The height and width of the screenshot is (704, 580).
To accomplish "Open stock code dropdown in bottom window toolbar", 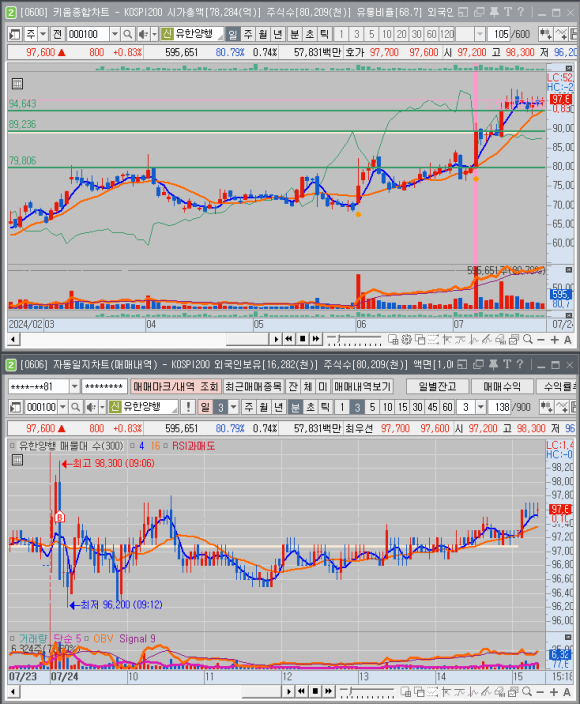I will 63,407.
